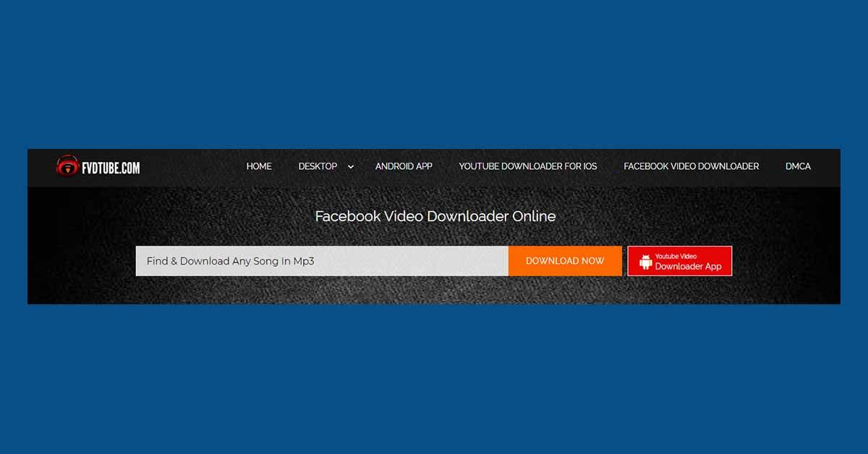Viewport: 868px width, 454px height.
Task: Expand the DESKTOP dropdown chevron
Action: [x=351, y=167]
